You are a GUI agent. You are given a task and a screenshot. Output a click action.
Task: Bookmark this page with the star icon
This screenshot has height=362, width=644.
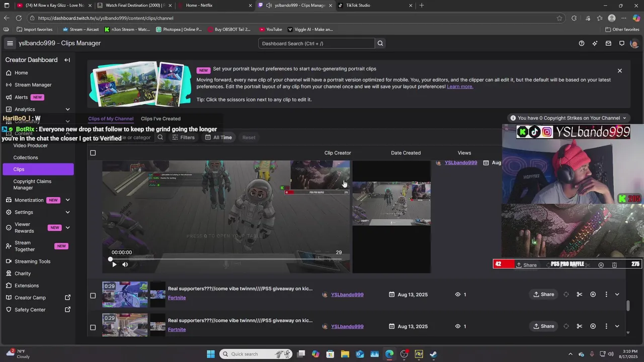[x=559, y=18]
